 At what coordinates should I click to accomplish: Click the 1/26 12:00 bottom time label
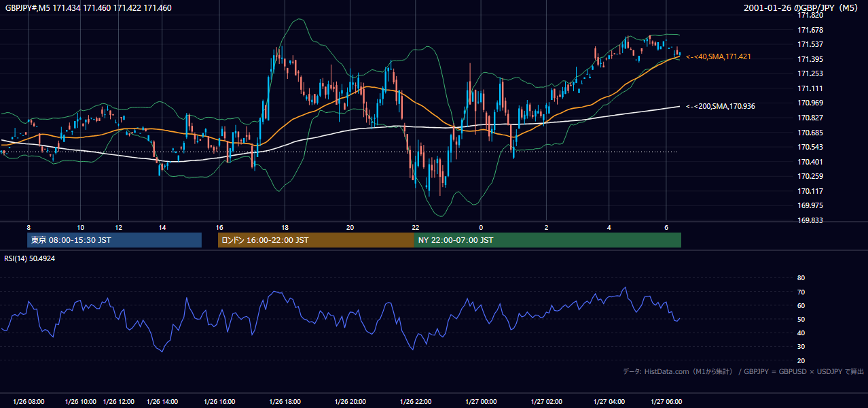coord(120,402)
